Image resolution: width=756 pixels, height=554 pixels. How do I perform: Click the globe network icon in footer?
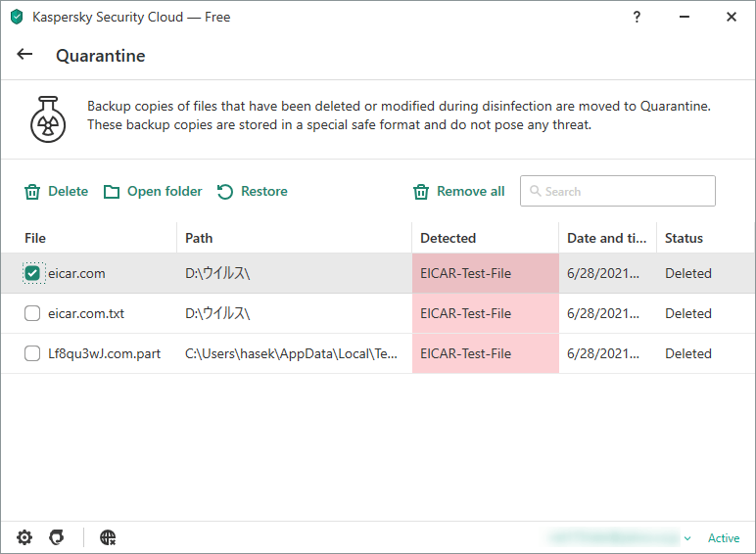[x=108, y=537]
